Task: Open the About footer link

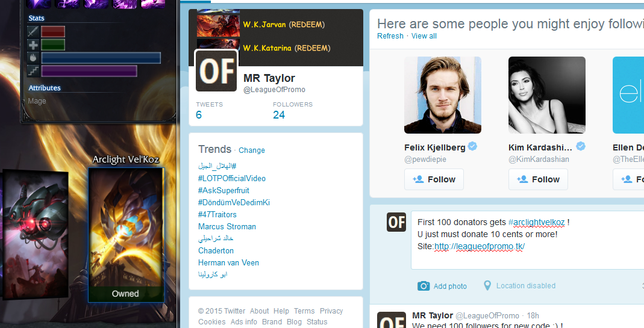Action: [x=259, y=311]
